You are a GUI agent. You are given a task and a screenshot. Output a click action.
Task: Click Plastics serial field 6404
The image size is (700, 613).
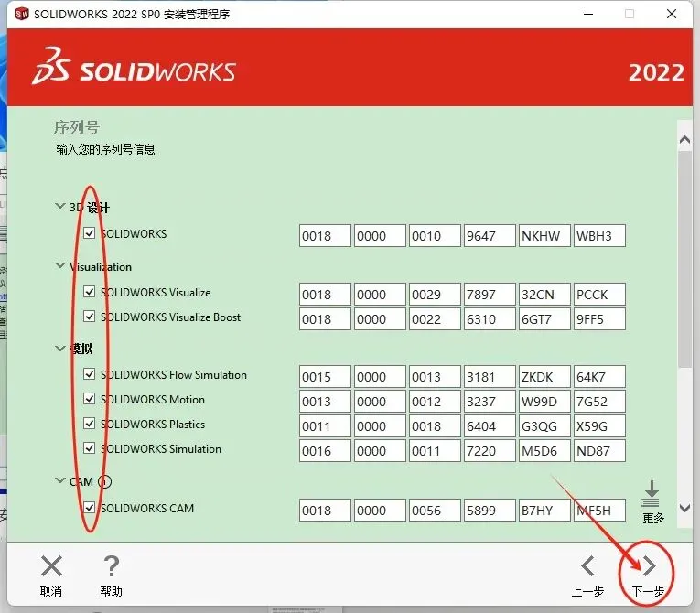[490, 426]
